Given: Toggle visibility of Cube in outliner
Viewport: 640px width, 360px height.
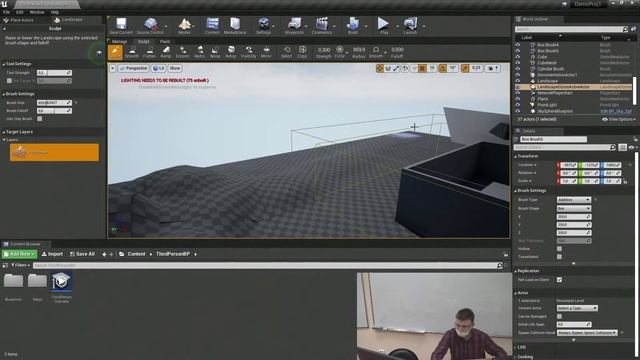Looking at the screenshot, I should pyautogui.click(x=518, y=57).
